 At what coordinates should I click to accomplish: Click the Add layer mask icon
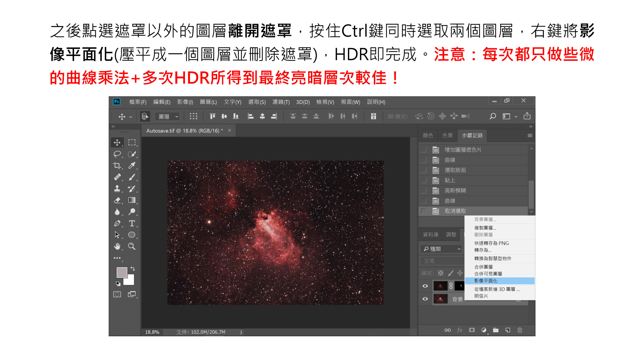[472, 330]
